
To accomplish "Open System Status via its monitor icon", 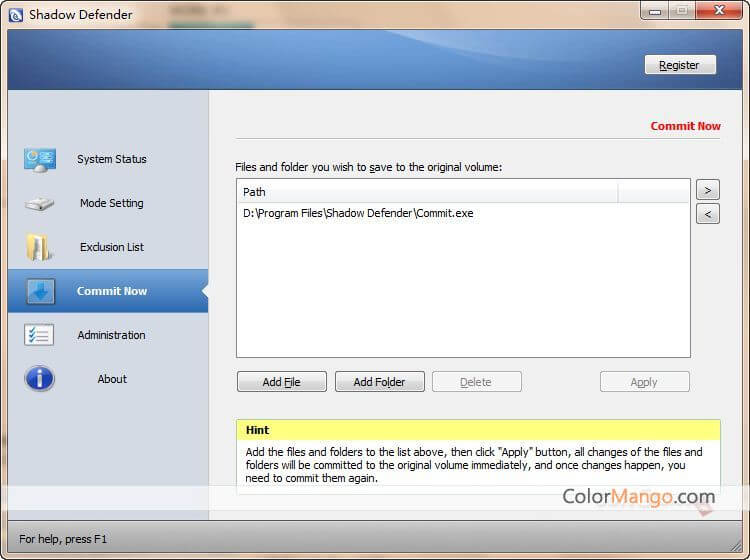I will point(40,159).
